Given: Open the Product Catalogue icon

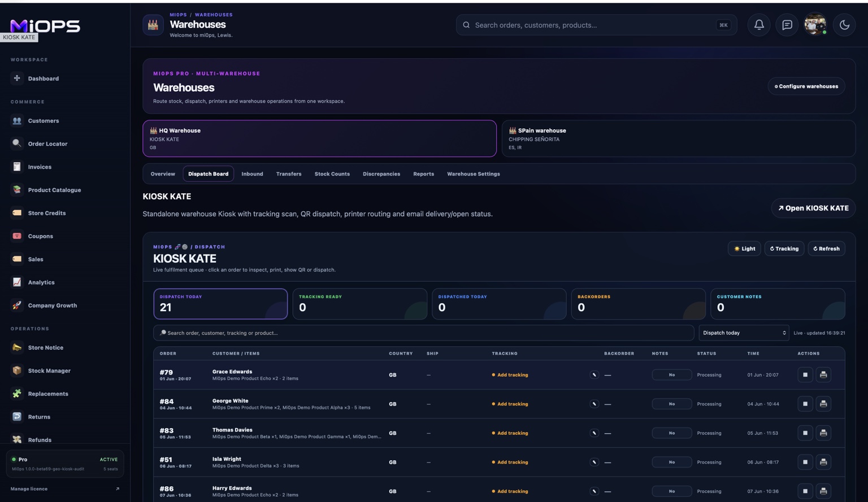Looking at the screenshot, I should [17, 190].
